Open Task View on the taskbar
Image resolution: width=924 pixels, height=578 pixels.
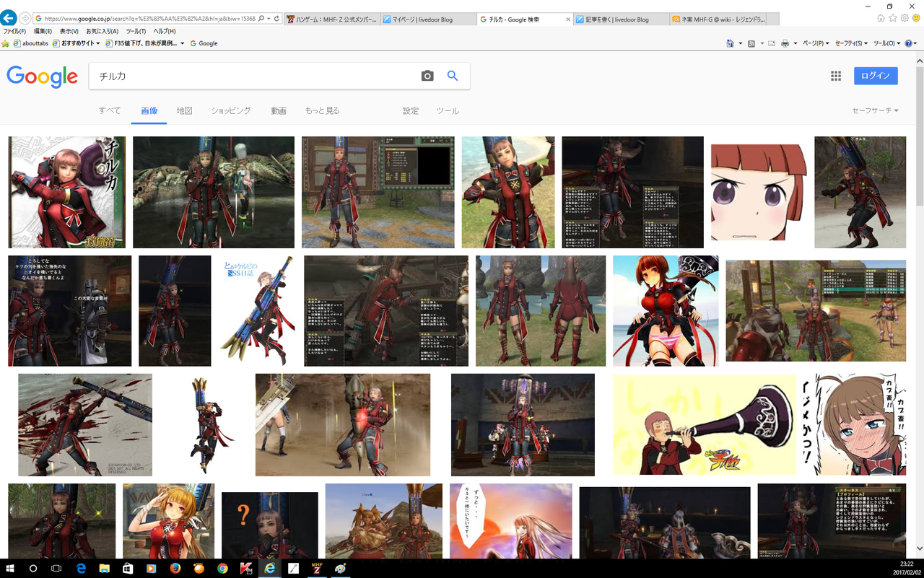point(56,569)
